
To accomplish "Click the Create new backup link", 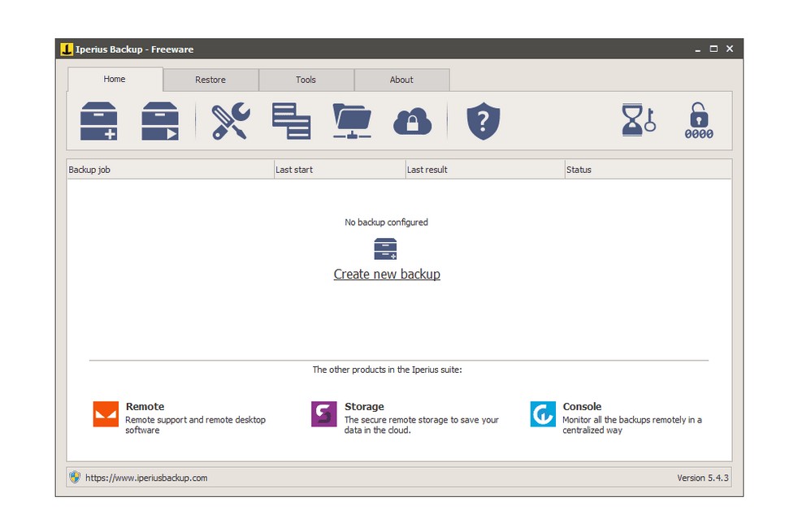I will (387, 275).
